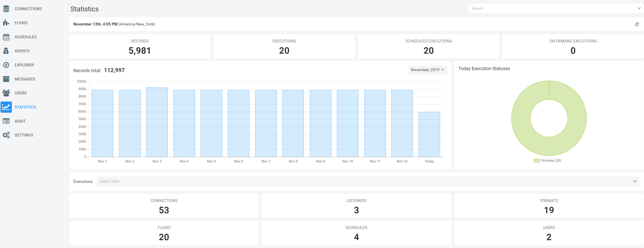Image resolution: width=644 pixels, height=248 pixels.
Task: Open Executions Select date dropdown
Action: tap(368, 181)
